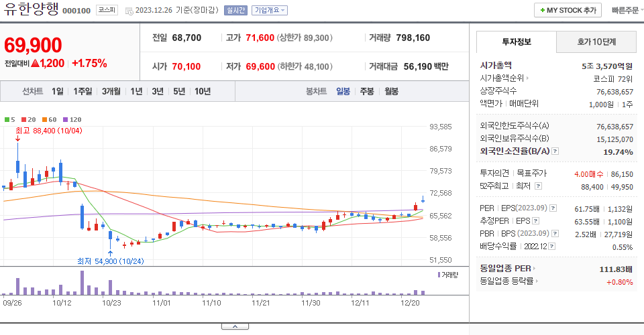Click the 저가 value 69,600
644x335 pixels.
coord(260,66)
